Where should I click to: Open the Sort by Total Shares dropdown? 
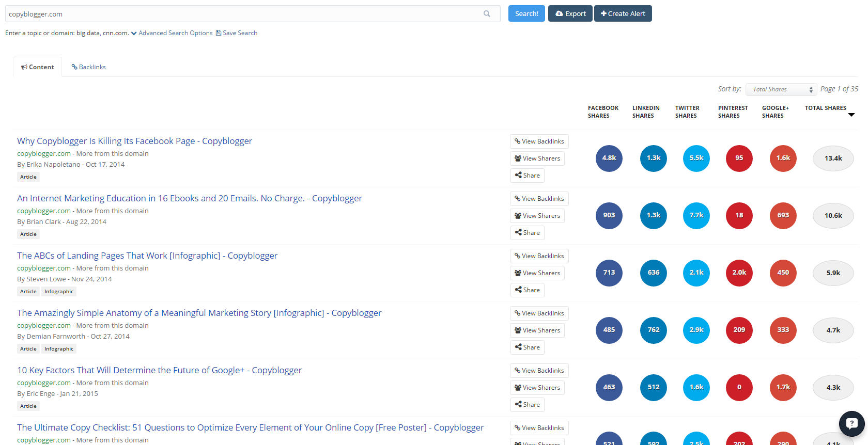(781, 90)
